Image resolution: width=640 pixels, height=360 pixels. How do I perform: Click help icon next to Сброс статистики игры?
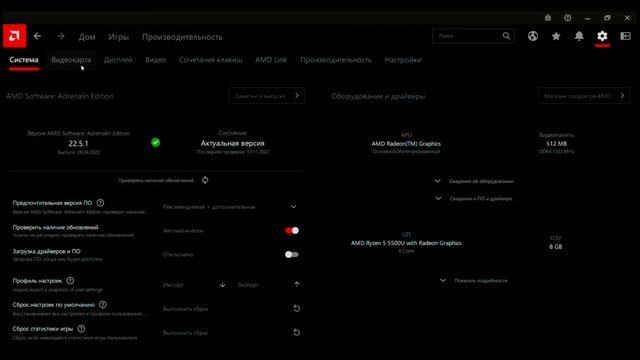81,329
